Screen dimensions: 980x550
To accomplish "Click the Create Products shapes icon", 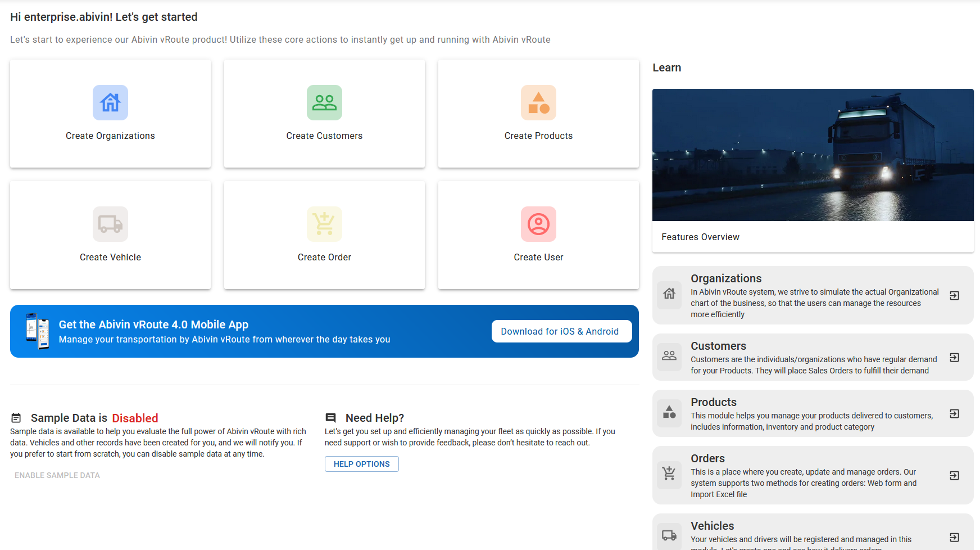I will pos(538,102).
